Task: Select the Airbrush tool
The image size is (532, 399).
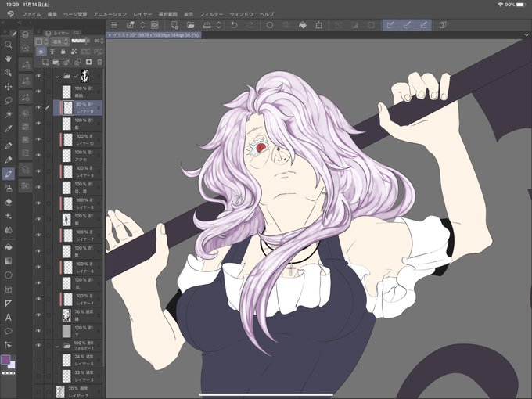Action: 8,188
